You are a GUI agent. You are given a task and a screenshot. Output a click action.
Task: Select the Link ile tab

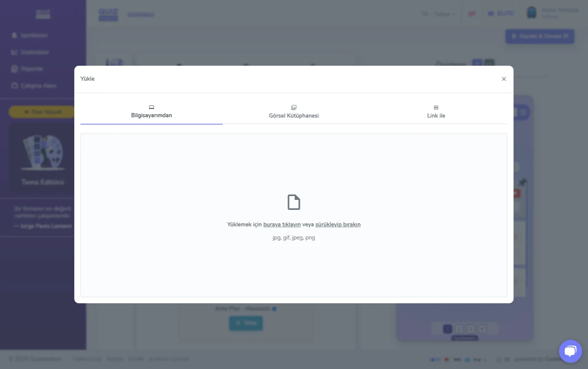pos(436,116)
